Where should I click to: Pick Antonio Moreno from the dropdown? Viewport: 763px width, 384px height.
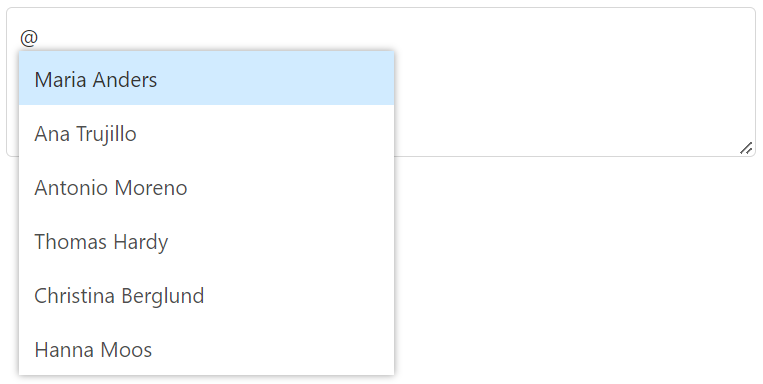pos(206,186)
